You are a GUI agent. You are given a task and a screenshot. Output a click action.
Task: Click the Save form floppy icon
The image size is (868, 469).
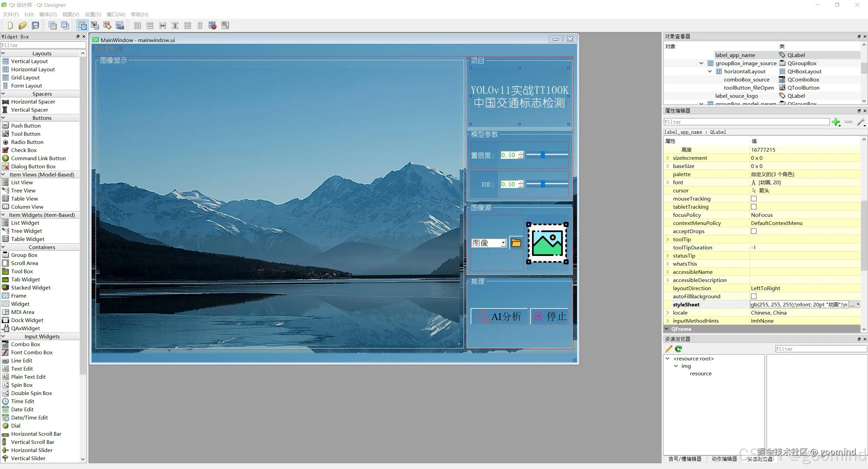[35, 25]
